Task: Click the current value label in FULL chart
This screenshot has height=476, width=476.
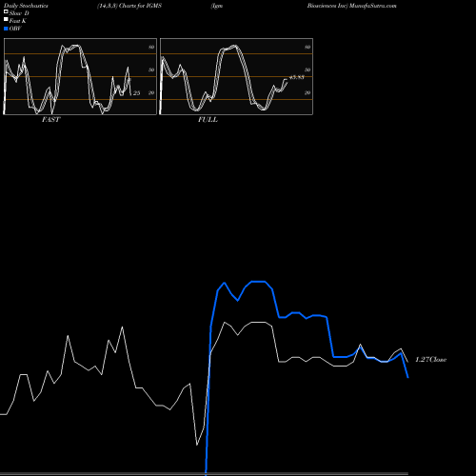Action: (x=297, y=77)
